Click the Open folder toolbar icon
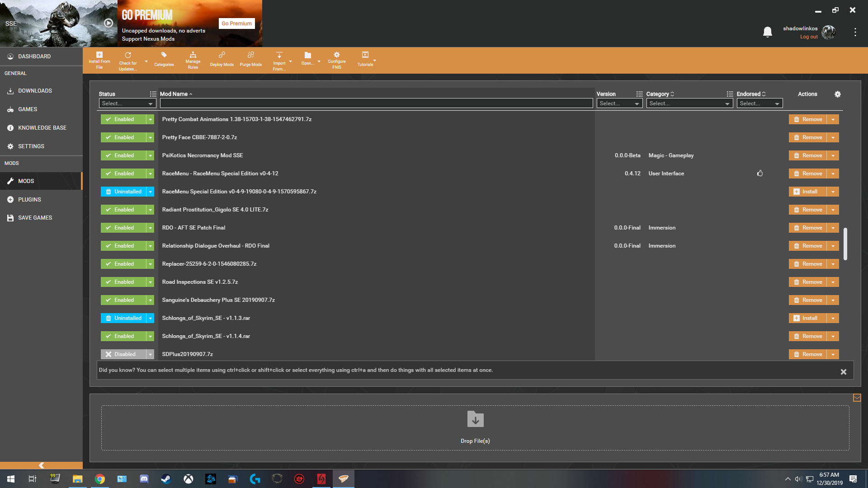The width and height of the screenshot is (868, 488). tap(307, 59)
